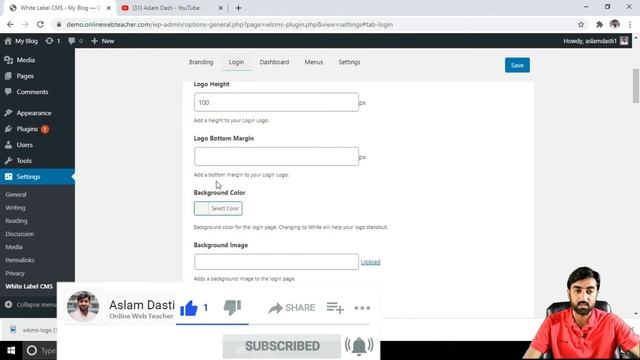Viewport: 640px width, 360px height.
Task: Bookmark this page with the star icon
Action: coord(581,24)
